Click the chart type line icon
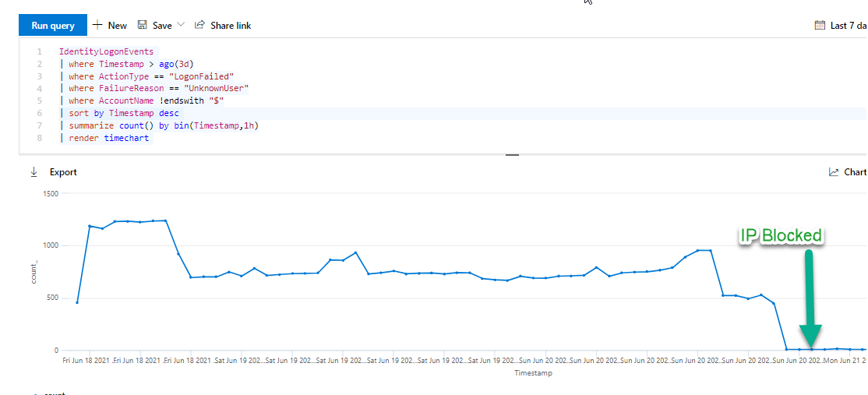This screenshot has height=395, width=868. tap(834, 172)
